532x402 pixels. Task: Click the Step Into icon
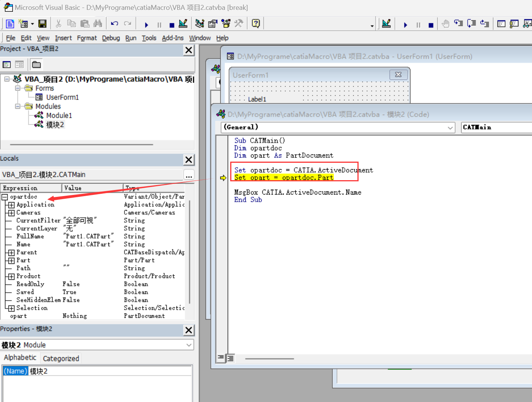click(x=459, y=24)
